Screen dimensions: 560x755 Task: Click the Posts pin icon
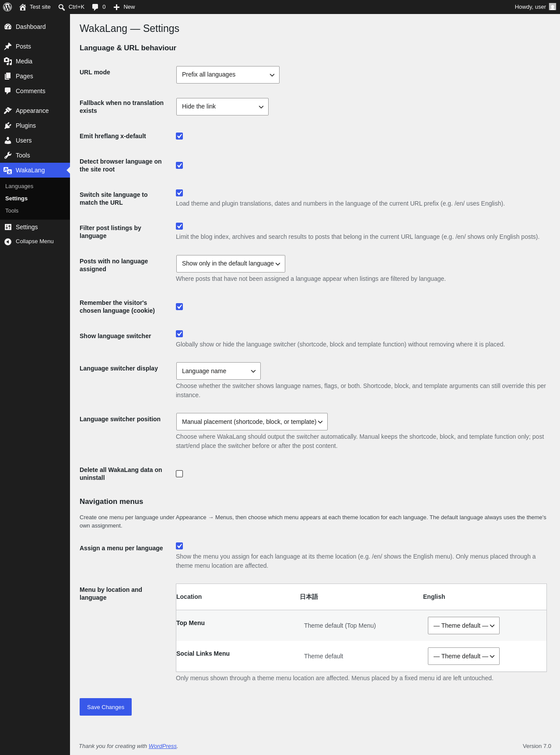tap(8, 46)
